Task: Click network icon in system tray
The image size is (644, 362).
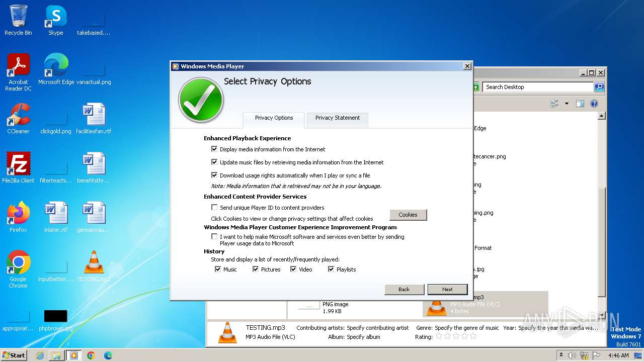Action: coord(584,355)
